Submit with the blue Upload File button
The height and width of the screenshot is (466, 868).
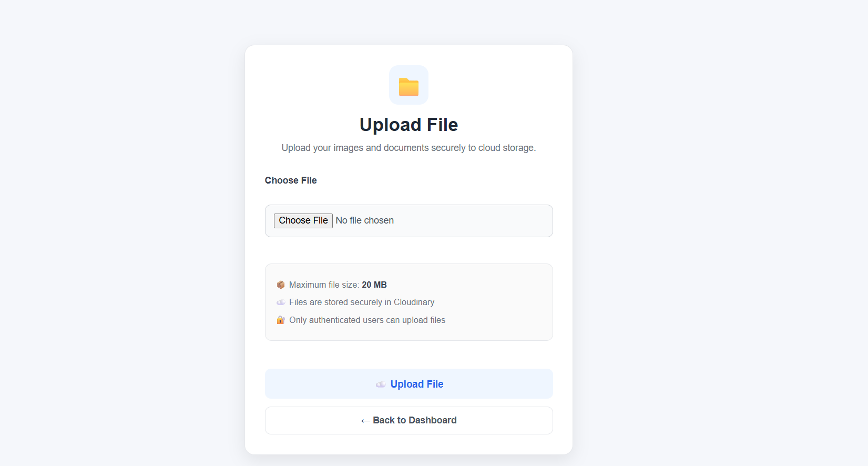click(x=409, y=383)
